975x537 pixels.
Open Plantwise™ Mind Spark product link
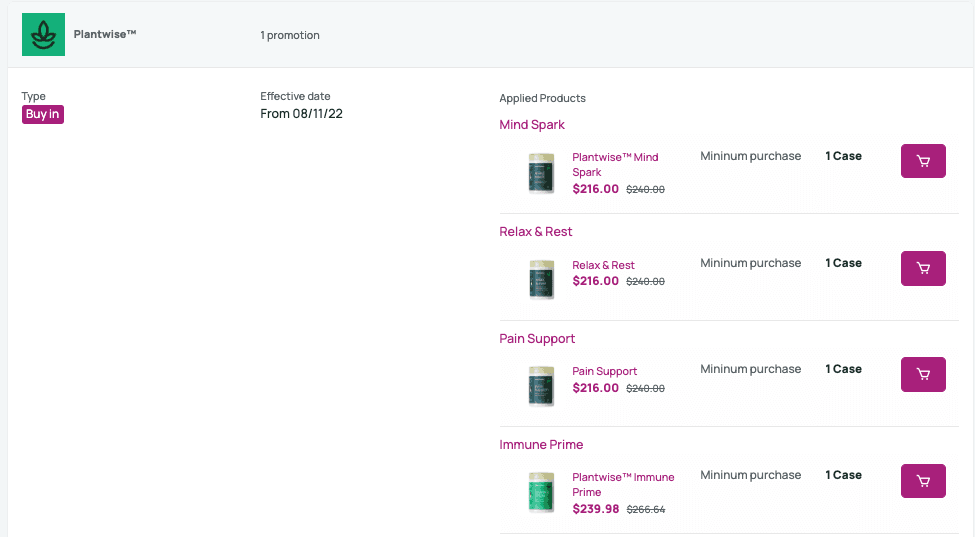[x=615, y=165]
